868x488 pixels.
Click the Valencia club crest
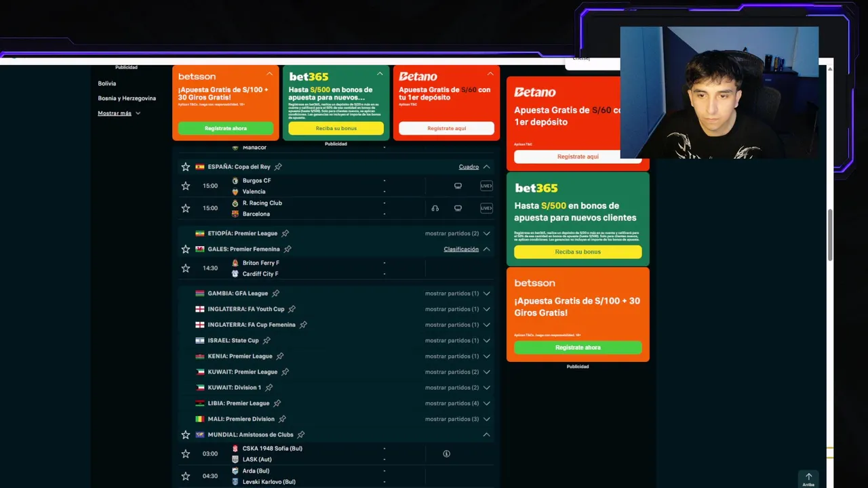point(235,192)
